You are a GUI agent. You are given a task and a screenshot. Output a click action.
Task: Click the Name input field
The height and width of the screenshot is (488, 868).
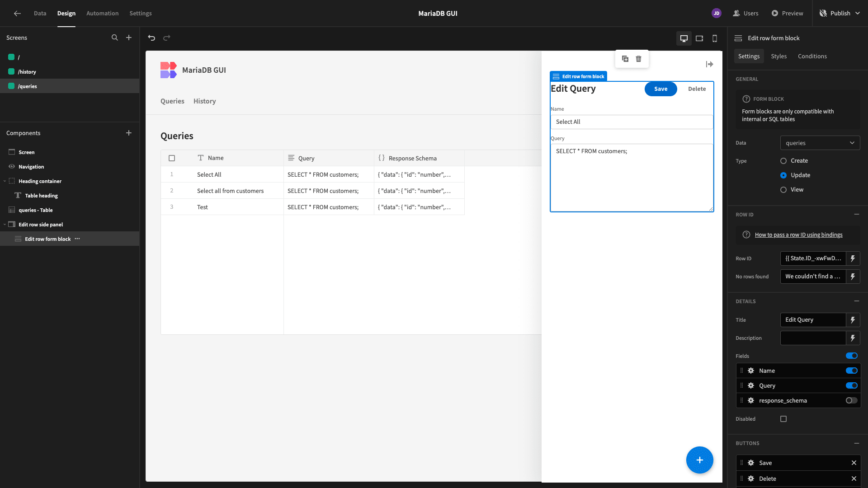(632, 122)
